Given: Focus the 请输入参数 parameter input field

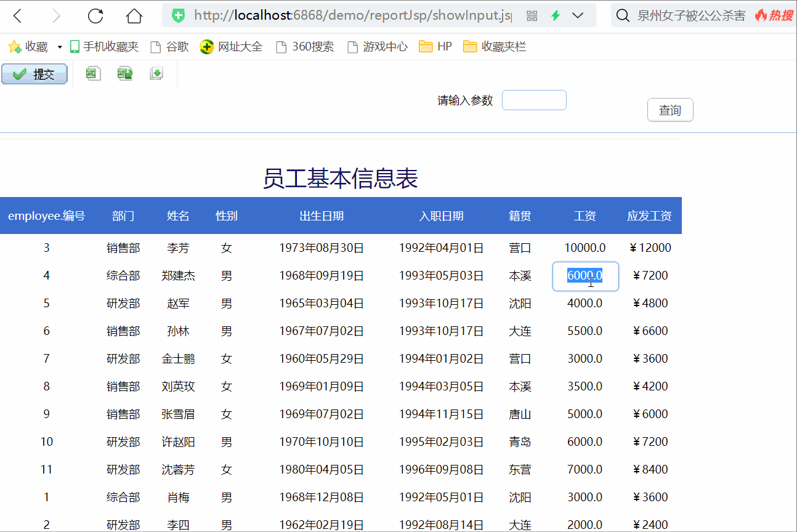Looking at the screenshot, I should (x=534, y=100).
